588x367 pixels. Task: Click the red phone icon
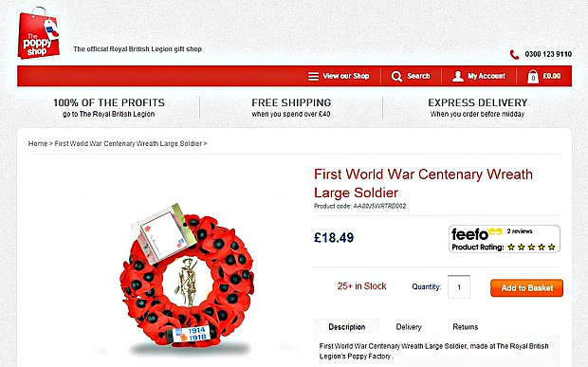[514, 55]
